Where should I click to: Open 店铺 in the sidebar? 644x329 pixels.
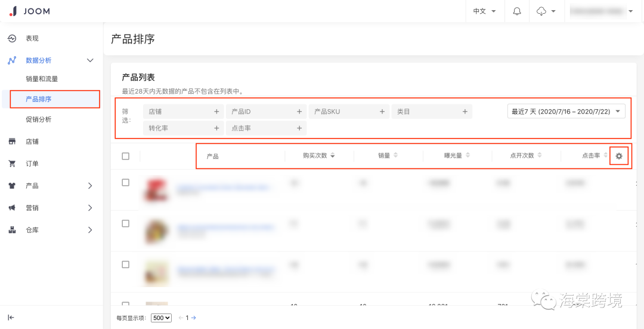point(32,142)
